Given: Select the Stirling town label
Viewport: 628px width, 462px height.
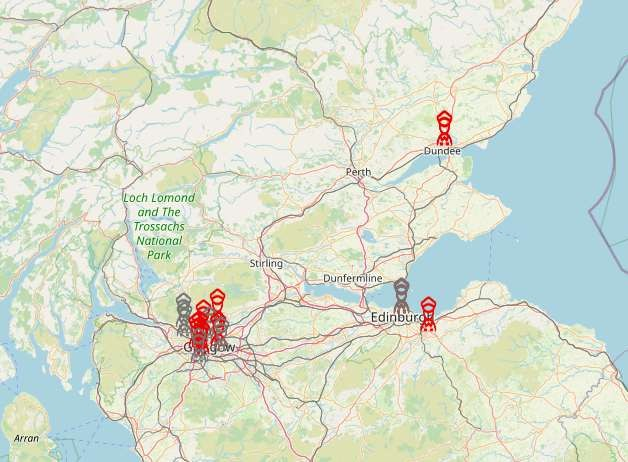Looking at the screenshot, I should point(266,263).
